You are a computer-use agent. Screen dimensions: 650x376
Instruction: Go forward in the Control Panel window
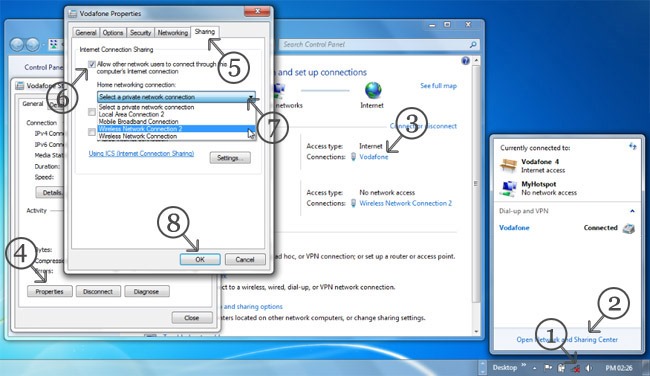(x=32, y=44)
